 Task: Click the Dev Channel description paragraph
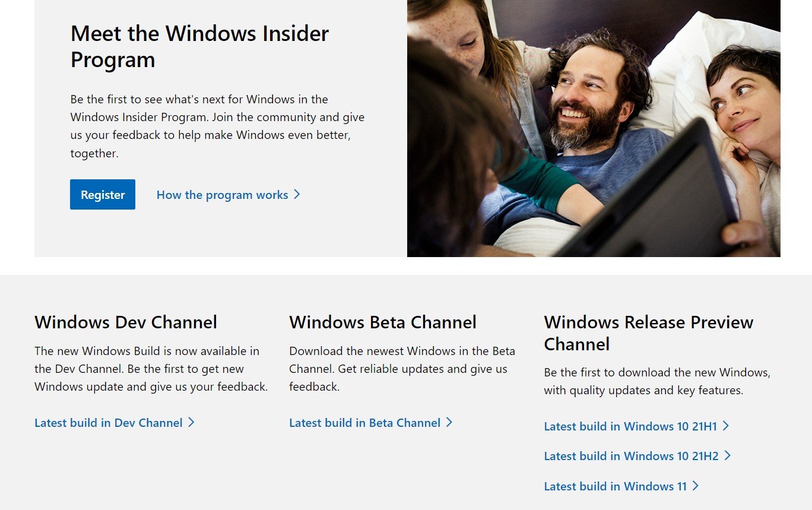[151, 369]
